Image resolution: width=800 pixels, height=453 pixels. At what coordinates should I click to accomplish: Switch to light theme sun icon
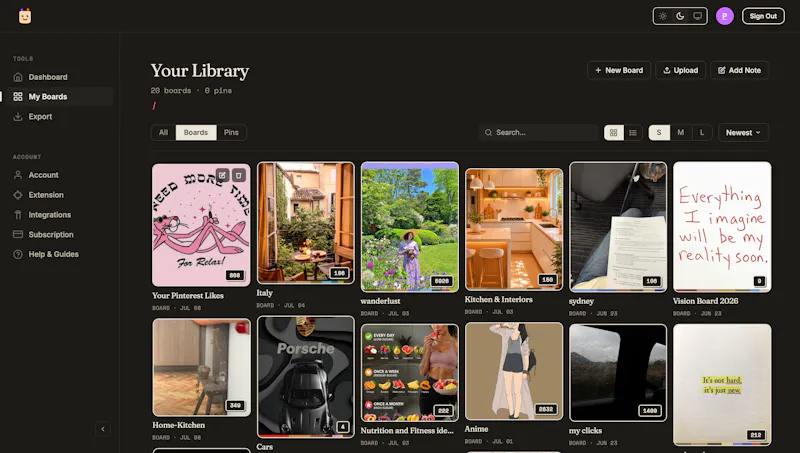663,16
